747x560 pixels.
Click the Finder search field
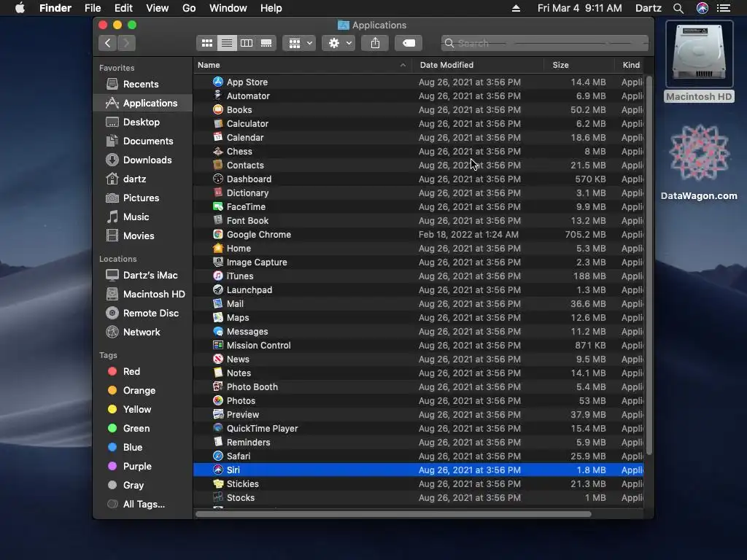(x=544, y=43)
